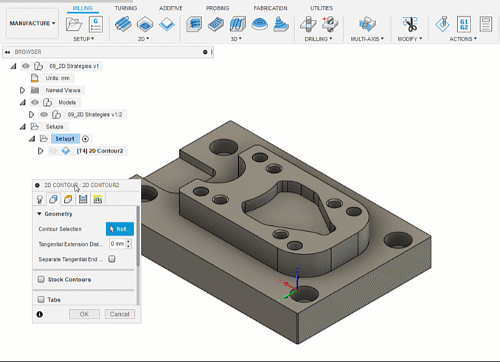Image resolution: width=500 pixels, height=362 pixels.
Task: Enable the Stock Contours checkbox
Action: click(x=41, y=279)
